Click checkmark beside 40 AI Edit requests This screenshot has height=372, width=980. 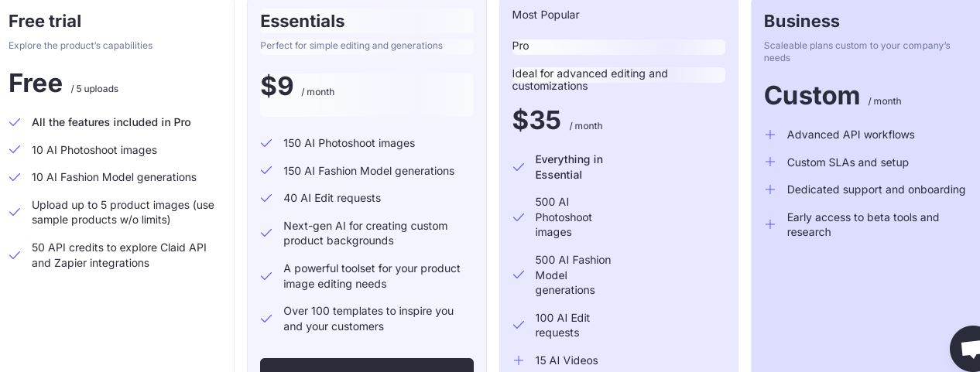tap(266, 198)
